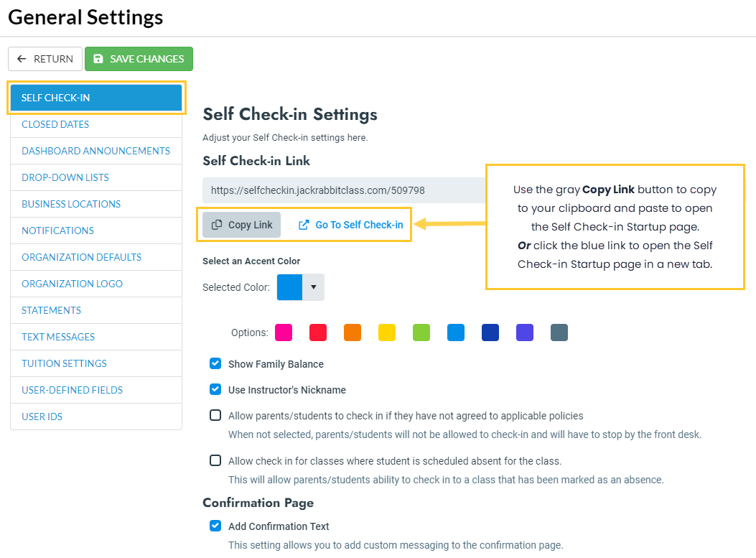Click the Save Changes disk icon

(x=98, y=59)
